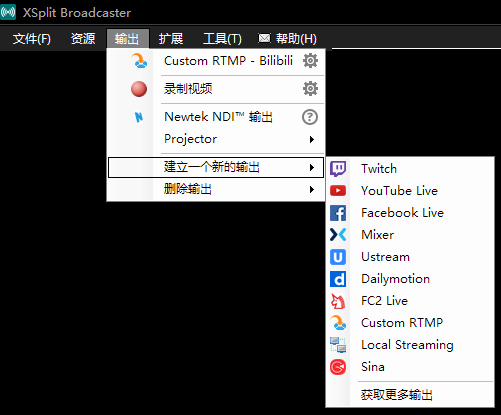Open the 扩展 menu
Image resolution: width=501 pixels, height=415 pixels.
[x=171, y=39]
